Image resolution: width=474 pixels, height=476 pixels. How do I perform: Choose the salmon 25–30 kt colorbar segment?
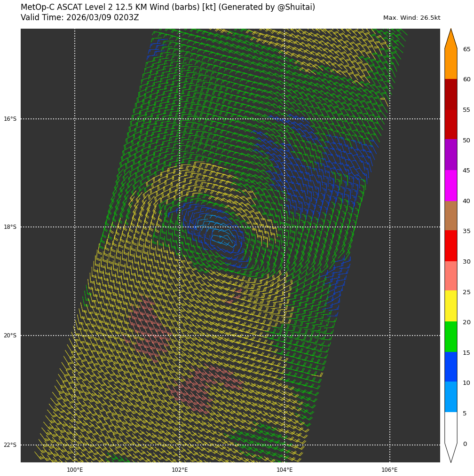[450, 275]
